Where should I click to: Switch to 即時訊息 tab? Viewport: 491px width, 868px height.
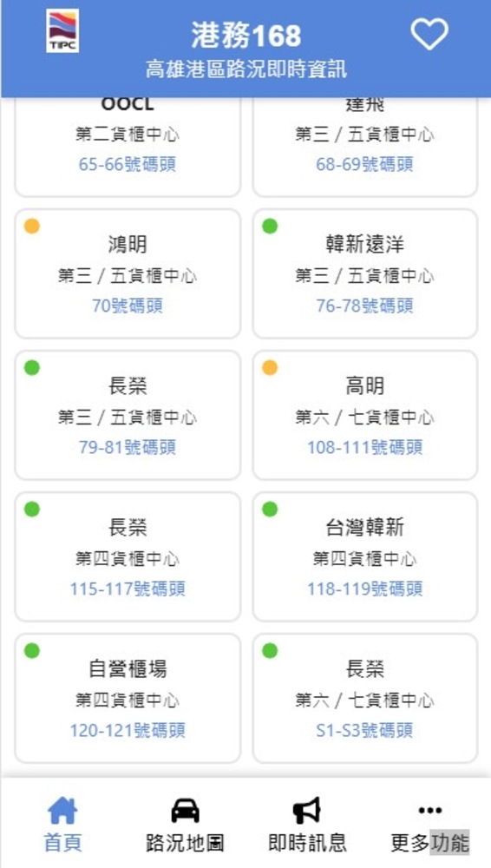click(307, 843)
